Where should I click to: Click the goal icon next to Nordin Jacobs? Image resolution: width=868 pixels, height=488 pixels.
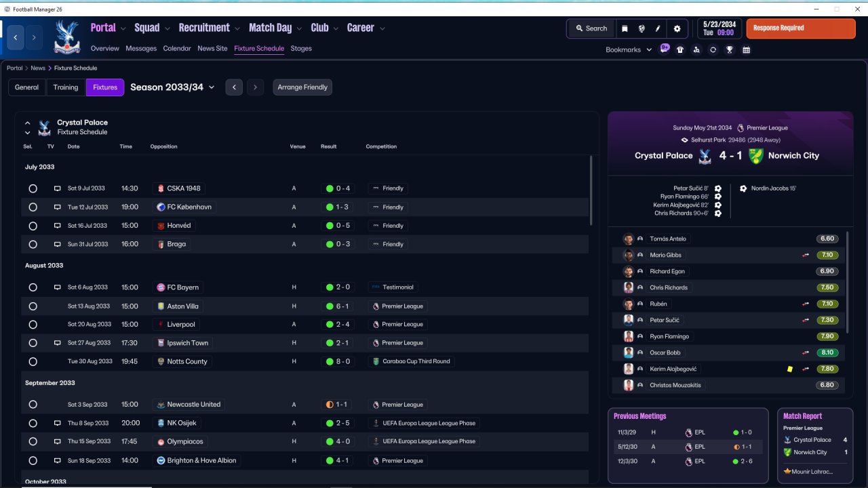click(x=743, y=188)
